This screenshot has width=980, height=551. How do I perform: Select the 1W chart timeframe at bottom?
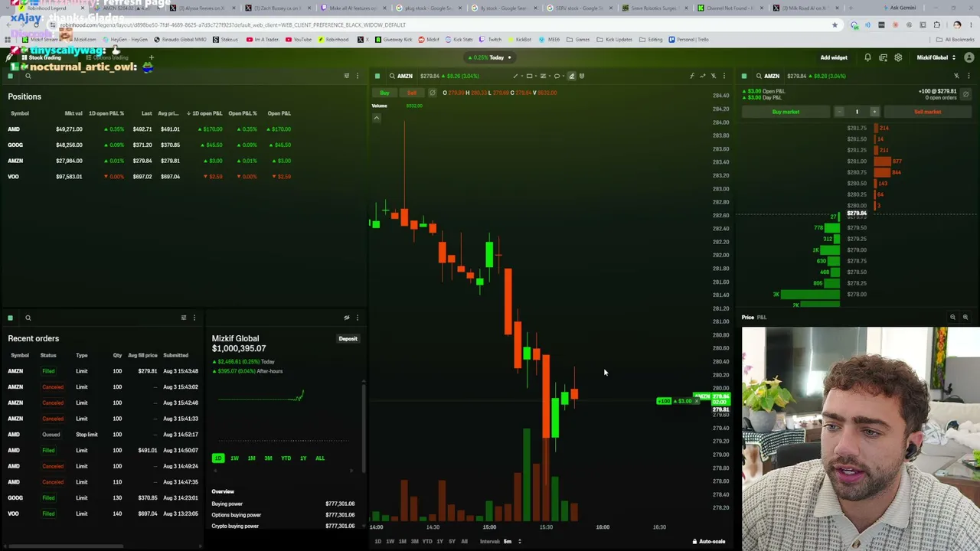(390, 542)
